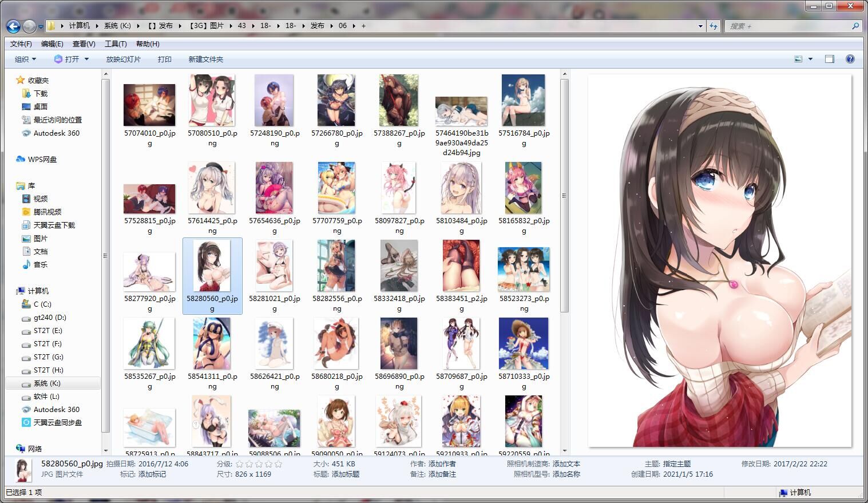Open the 下载 folder in favorites
This screenshot has width=868, height=503.
point(40,93)
